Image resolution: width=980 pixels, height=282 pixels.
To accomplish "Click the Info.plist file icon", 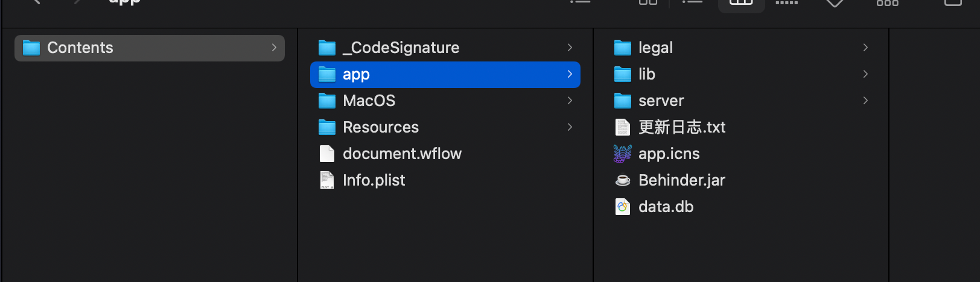I will pos(327,180).
